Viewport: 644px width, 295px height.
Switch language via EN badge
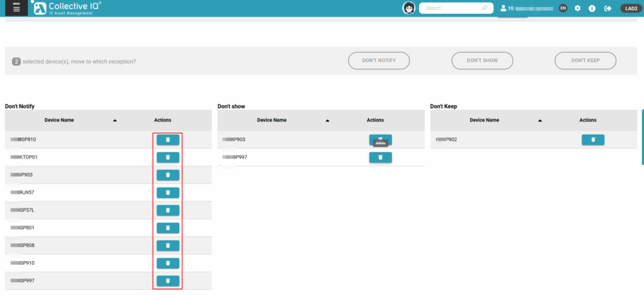(563, 8)
